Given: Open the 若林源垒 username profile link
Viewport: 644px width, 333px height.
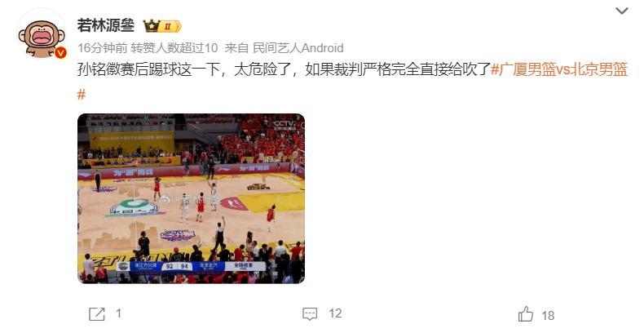Looking at the screenshot, I should click(x=106, y=25).
